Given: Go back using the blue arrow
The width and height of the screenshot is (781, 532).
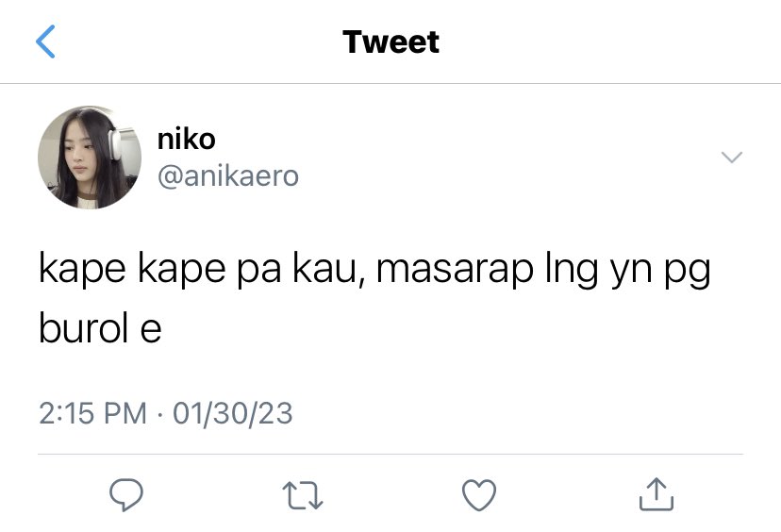Looking at the screenshot, I should coord(45,42).
